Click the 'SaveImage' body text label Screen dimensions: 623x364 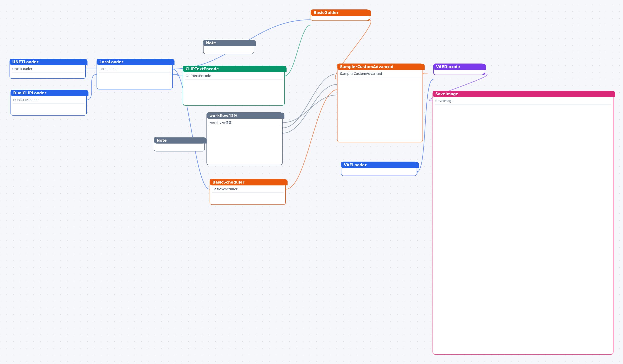444,101
